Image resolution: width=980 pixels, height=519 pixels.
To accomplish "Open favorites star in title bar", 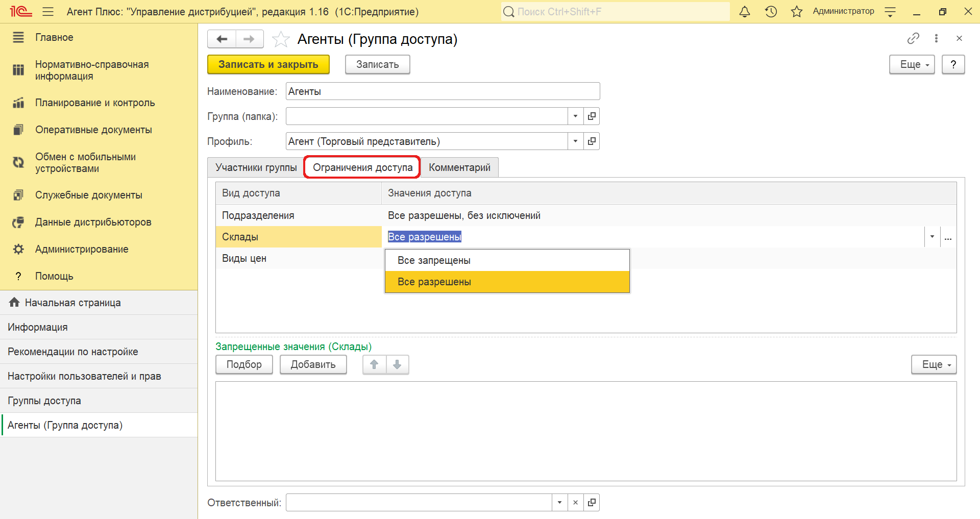I will (x=797, y=11).
